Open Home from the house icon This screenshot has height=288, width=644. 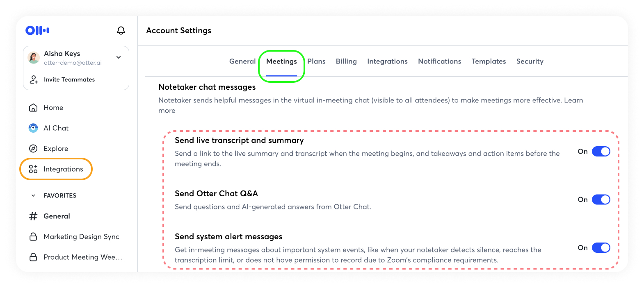[x=33, y=108]
